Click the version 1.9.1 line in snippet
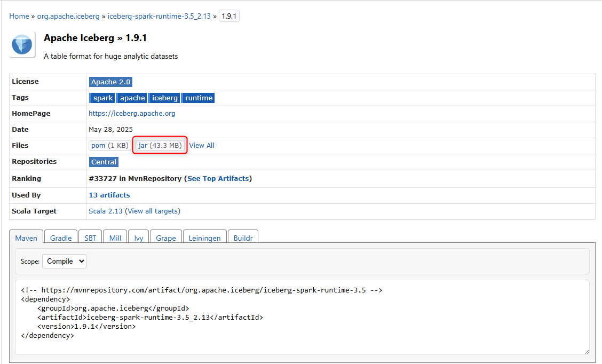The width and height of the screenshot is (602, 364). [86, 326]
